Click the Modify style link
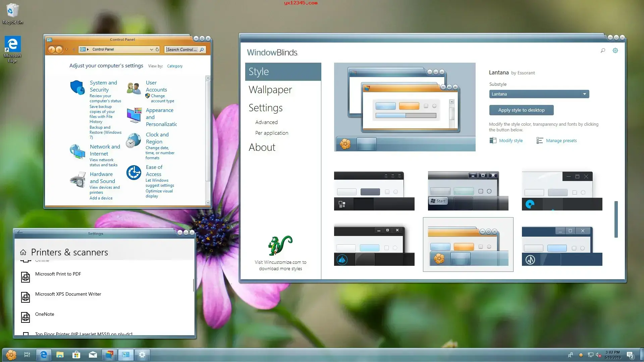Image resolution: width=644 pixels, height=362 pixels. pyautogui.click(x=506, y=141)
